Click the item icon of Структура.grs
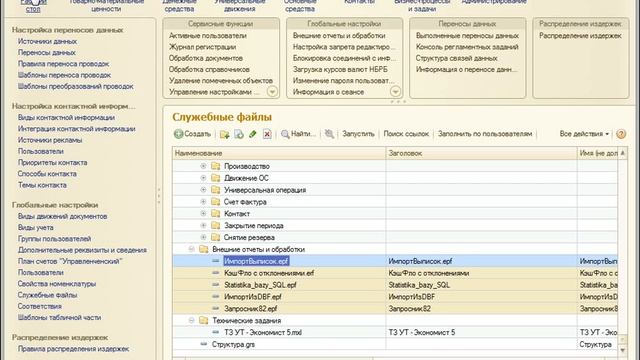Viewport: 640px width, 360px height. [x=203, y=344]
